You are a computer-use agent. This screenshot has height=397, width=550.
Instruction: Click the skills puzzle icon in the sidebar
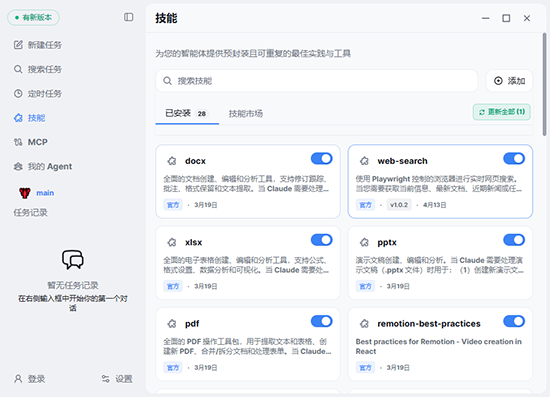click(18, 118)
